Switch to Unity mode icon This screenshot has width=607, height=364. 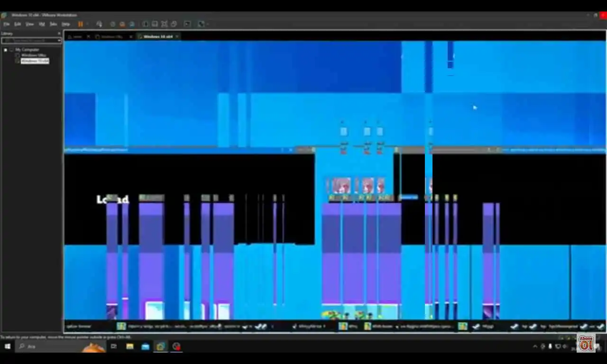[174, 24]
